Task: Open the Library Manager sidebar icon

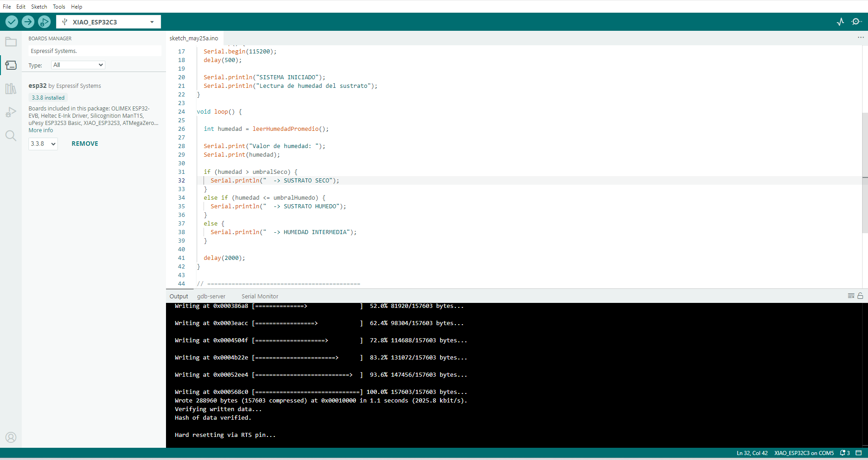Action: tap(11, 89)
